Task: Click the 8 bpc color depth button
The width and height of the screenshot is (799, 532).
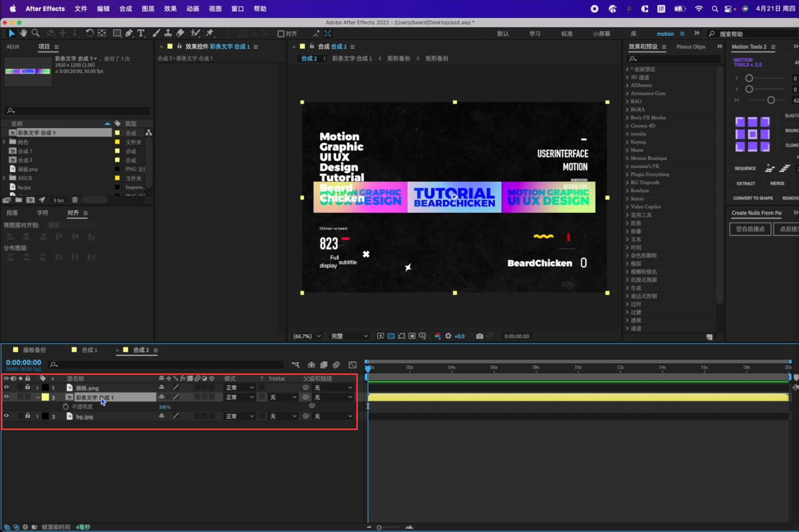Action: 59,200
